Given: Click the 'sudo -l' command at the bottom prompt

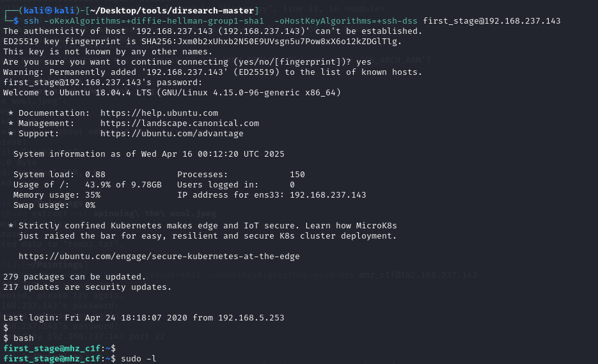Looking at the screenshot, I should tap(138, 359).
